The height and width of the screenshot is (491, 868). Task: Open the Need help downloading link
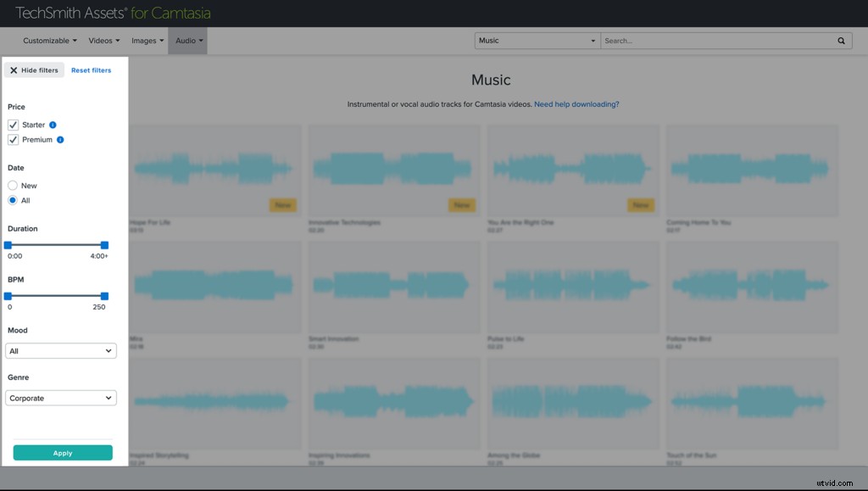(x=577, y=103)
